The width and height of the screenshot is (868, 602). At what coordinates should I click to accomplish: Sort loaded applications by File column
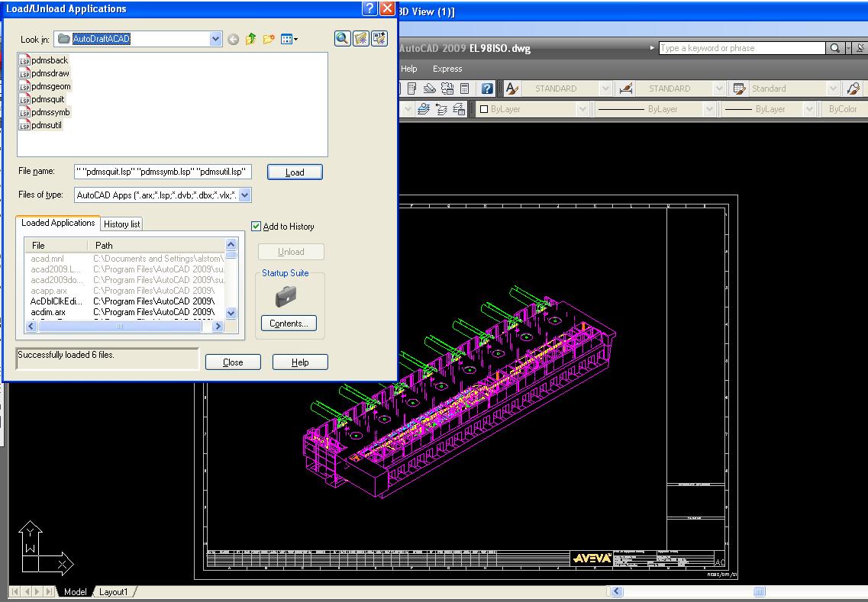(56, 245)
